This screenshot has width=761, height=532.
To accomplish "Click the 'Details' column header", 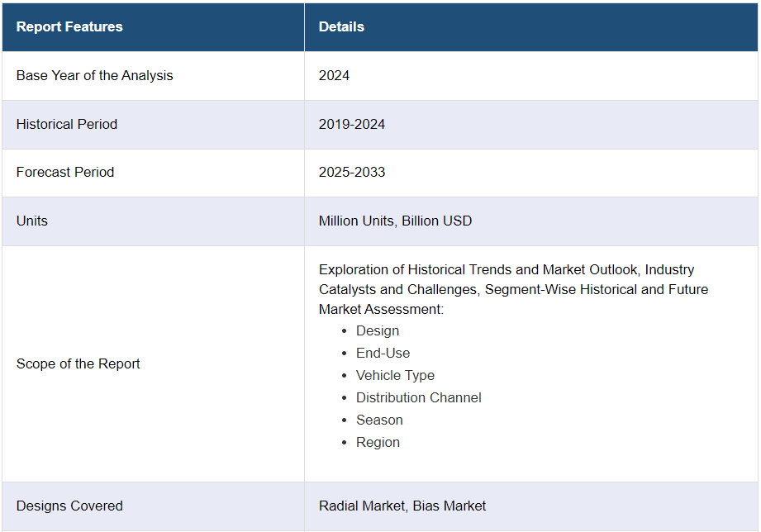I will click(341, 26).
